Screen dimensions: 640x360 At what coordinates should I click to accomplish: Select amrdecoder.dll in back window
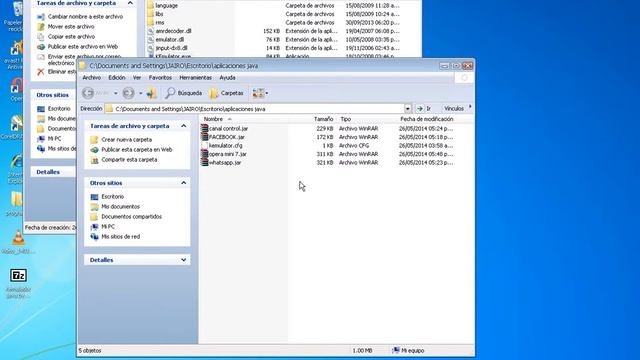[x=173, y=31]
